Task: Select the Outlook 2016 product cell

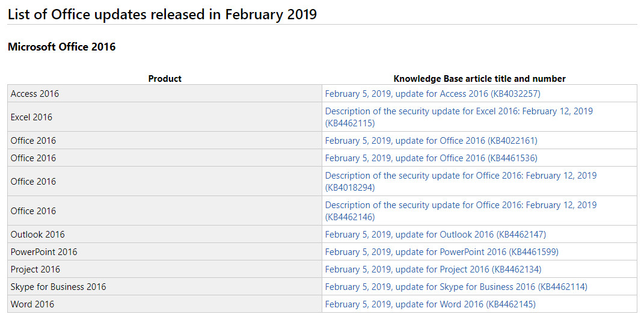Action: (165, 235)
